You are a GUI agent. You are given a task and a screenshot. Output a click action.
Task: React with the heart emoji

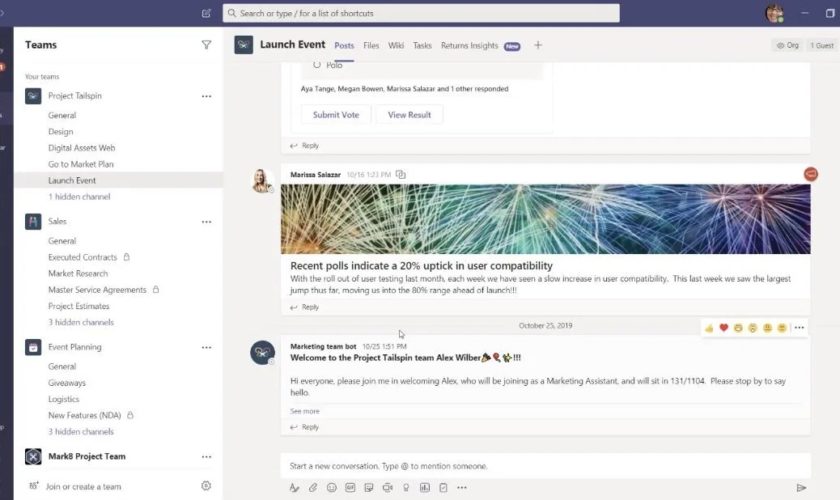pos(723,328)
